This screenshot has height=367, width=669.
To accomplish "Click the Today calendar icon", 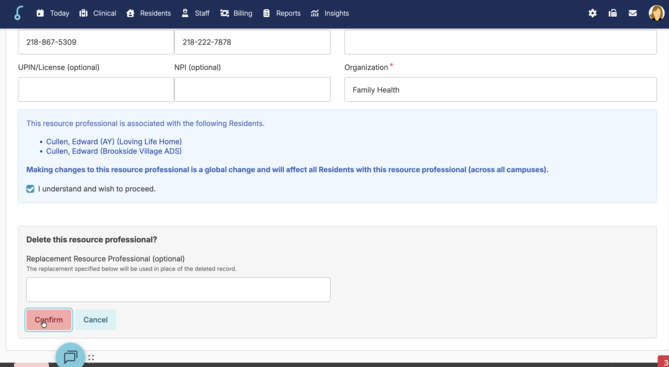I will [x=40, y=13].
